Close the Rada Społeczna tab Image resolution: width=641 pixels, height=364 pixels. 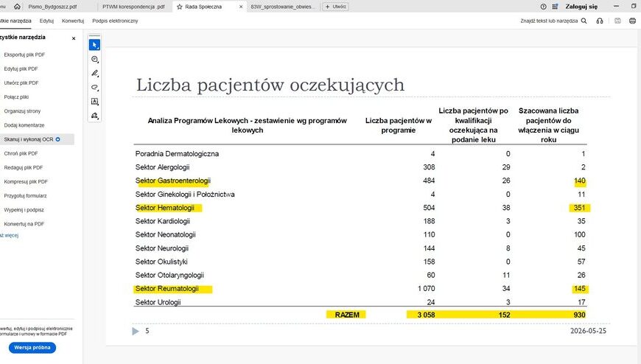pos(241,7)
